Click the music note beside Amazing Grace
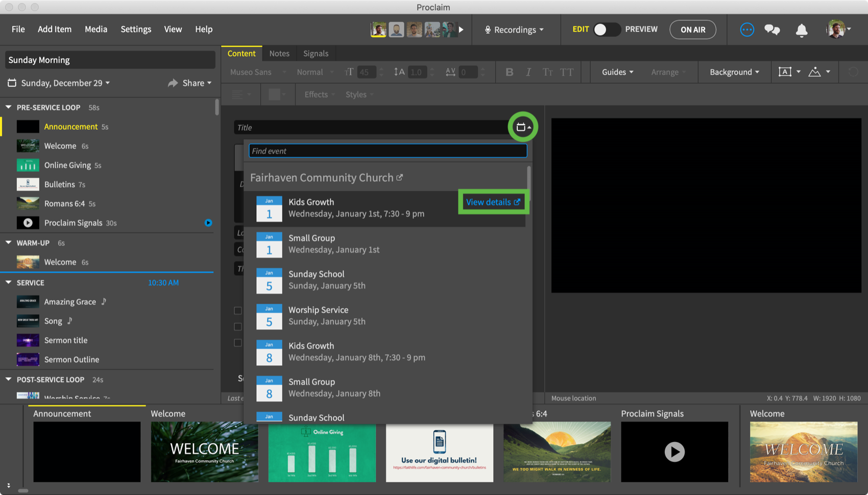Image resolution: width=868 pixels, height=495 pixels. [x=104, y=301]
